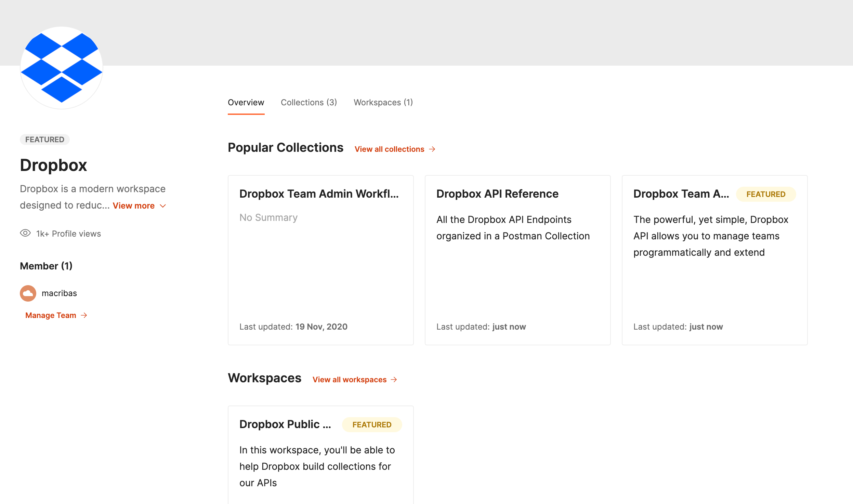Follow the View all collections link

389,149
